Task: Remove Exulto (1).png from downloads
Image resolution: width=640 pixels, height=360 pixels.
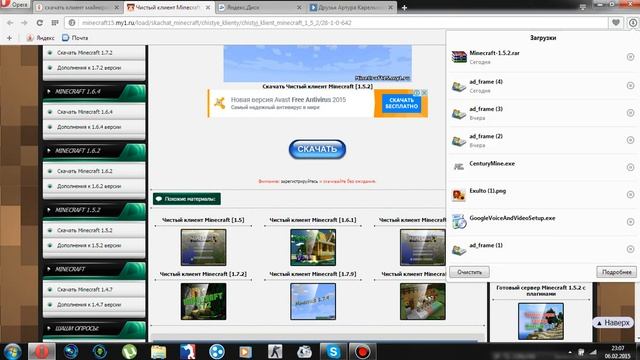Action: [x=630, y=195]
